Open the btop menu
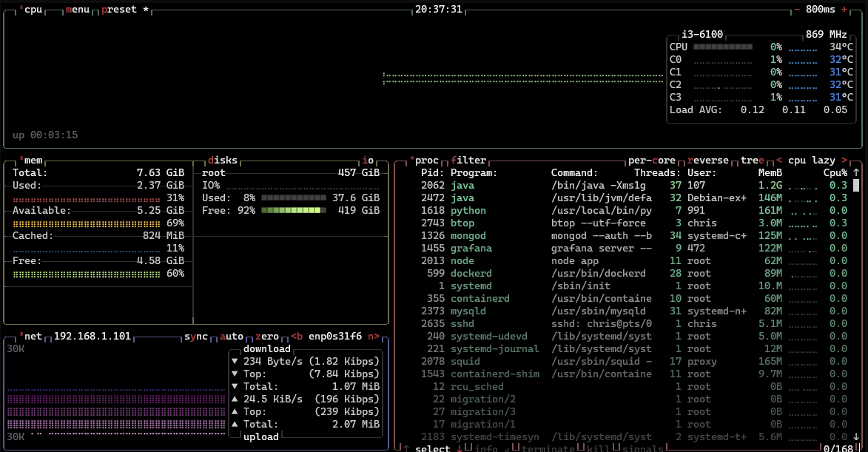This screenshot has height=452, width=868. (x=78, y=10)
